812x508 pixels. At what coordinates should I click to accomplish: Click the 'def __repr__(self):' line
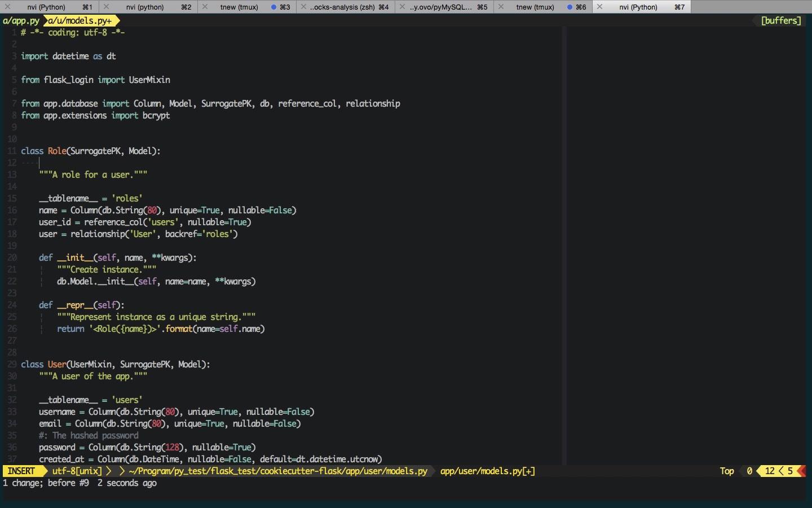[82, 305]
